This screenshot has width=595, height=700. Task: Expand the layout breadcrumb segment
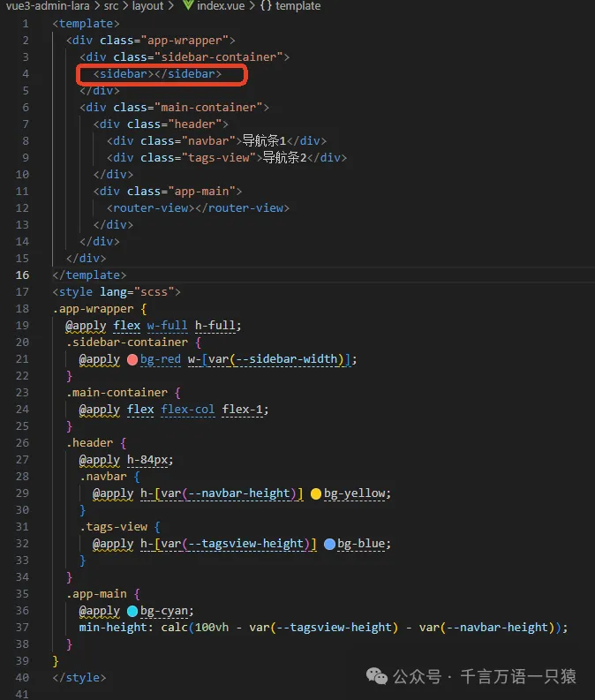click(x=148, y=6)
